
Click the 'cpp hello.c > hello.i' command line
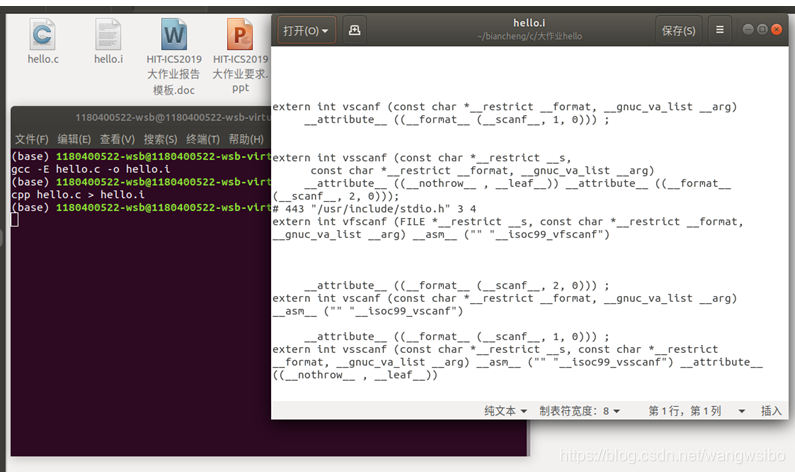[78, 195]
